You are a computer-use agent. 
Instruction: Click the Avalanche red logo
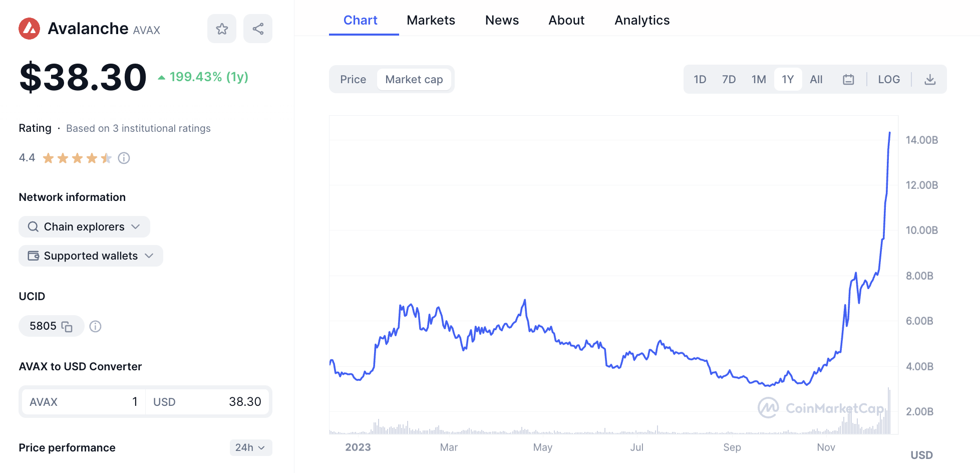click(29, 29)
